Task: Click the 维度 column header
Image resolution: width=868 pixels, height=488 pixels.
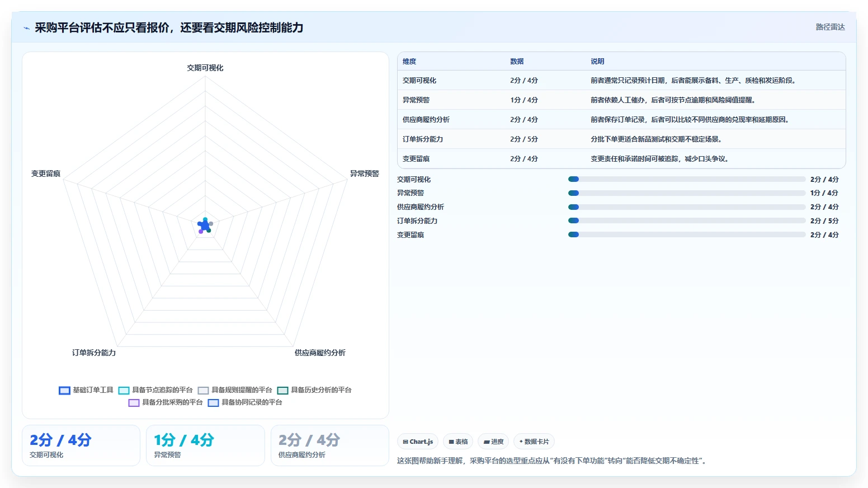Action: coord(409,62)
